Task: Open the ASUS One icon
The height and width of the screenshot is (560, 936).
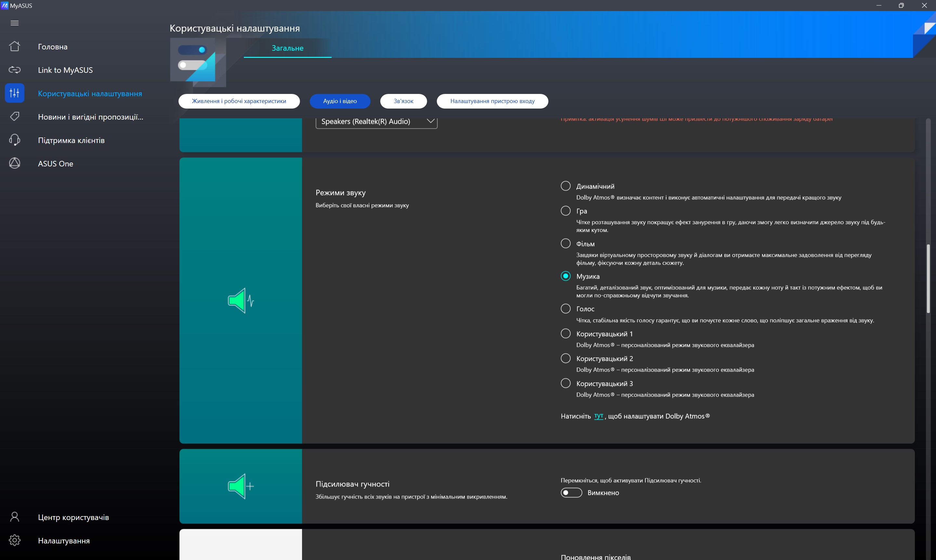Action: pos(14,163)
